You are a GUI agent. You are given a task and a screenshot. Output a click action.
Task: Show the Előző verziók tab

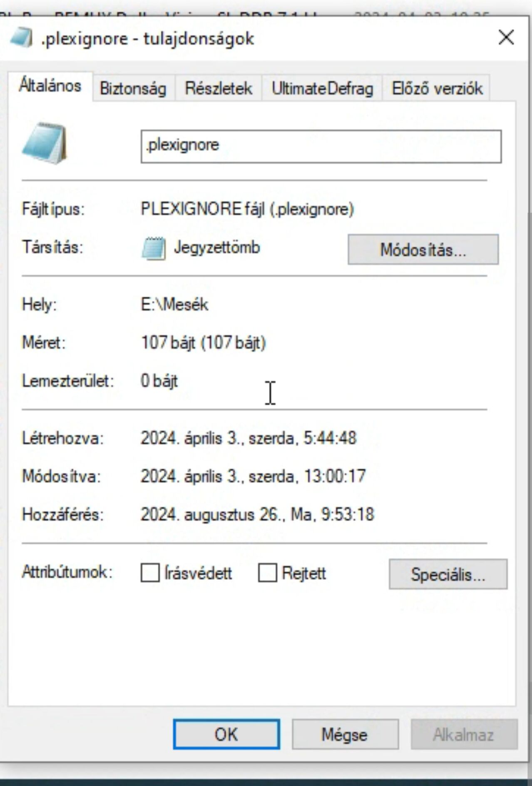coord(437,88)
